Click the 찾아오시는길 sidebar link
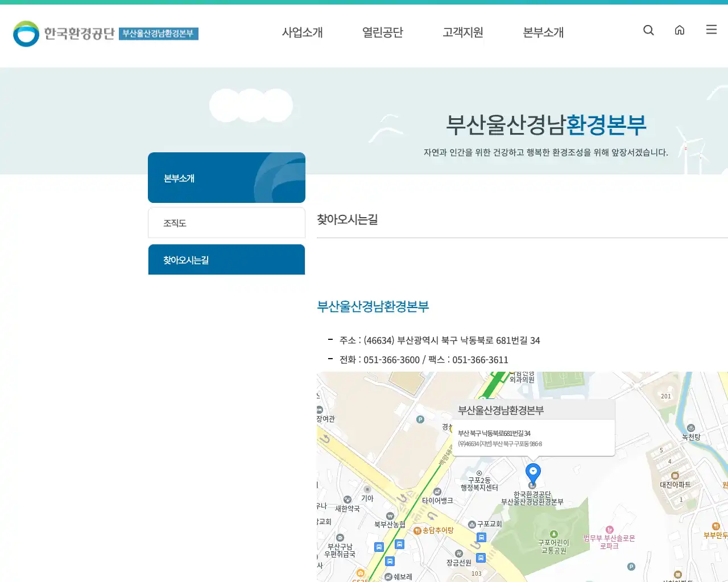 tap(226, 260)
